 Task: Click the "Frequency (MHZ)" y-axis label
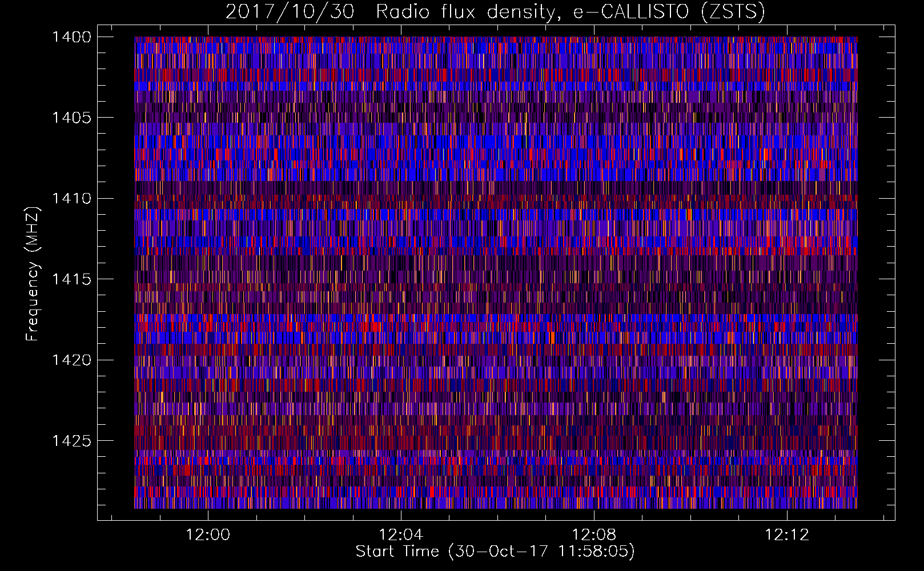(x=33, y=274)
